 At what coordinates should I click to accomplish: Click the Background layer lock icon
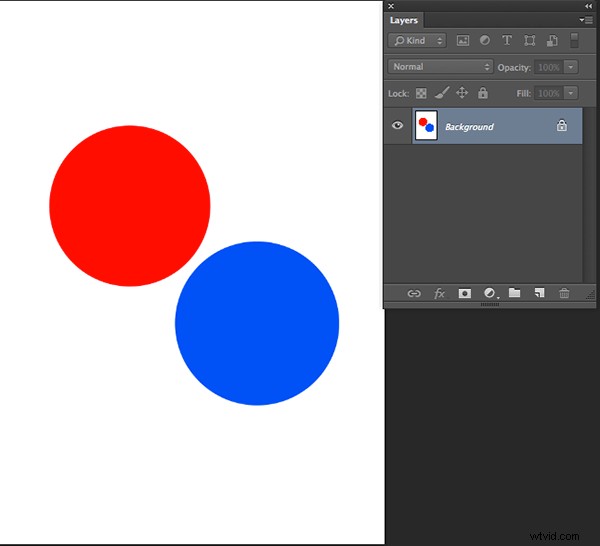[561, 125]
